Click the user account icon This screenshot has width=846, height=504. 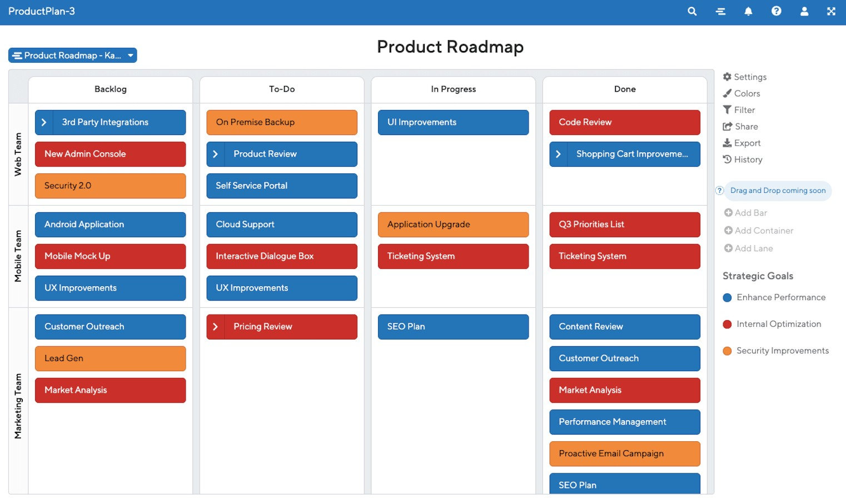click(x=804, y=11)
